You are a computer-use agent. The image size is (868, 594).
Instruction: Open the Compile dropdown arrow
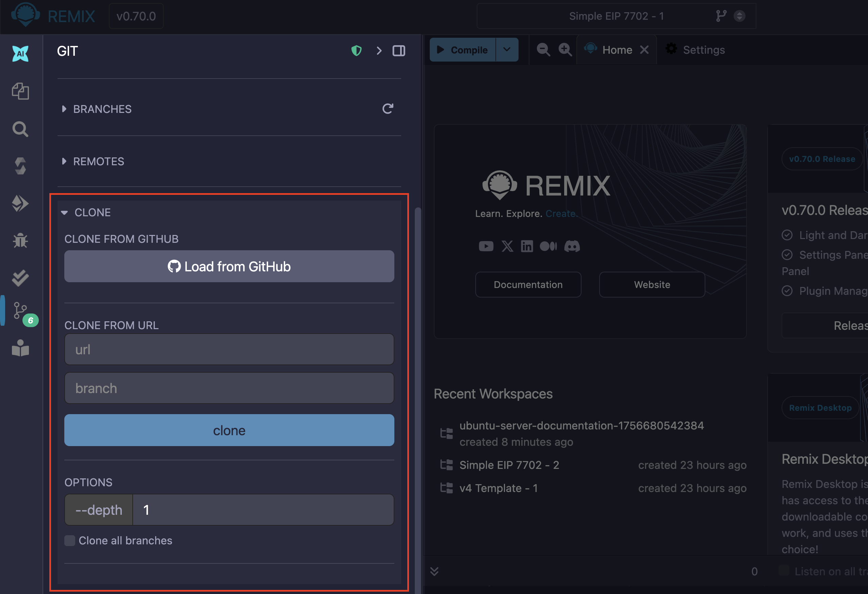click(507, 50)
